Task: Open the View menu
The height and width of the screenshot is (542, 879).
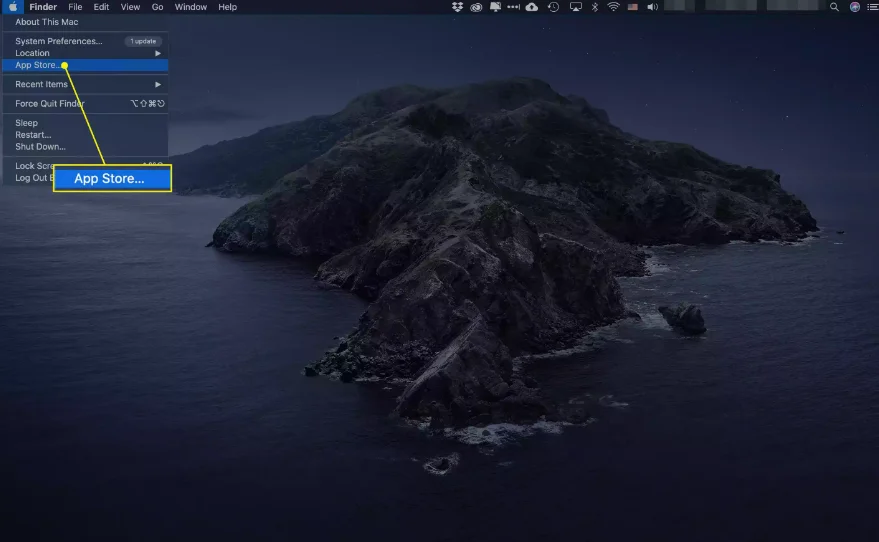Action: tap(130, 7)
